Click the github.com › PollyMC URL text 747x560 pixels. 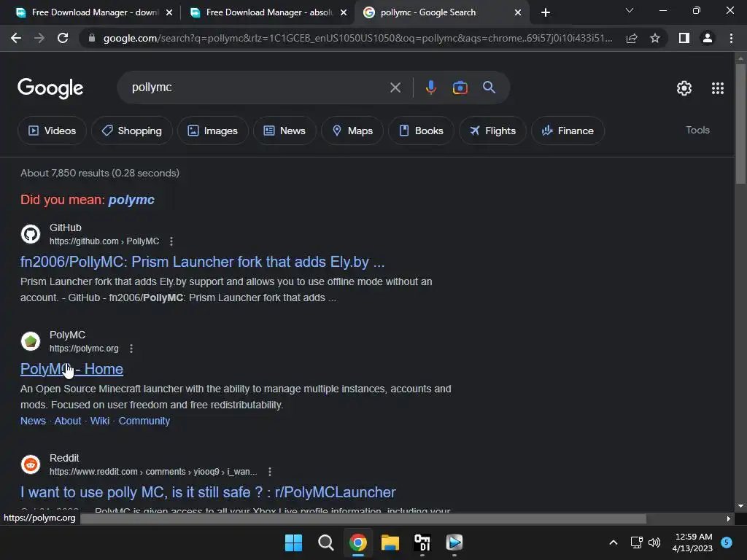click(x=104, y=241)
